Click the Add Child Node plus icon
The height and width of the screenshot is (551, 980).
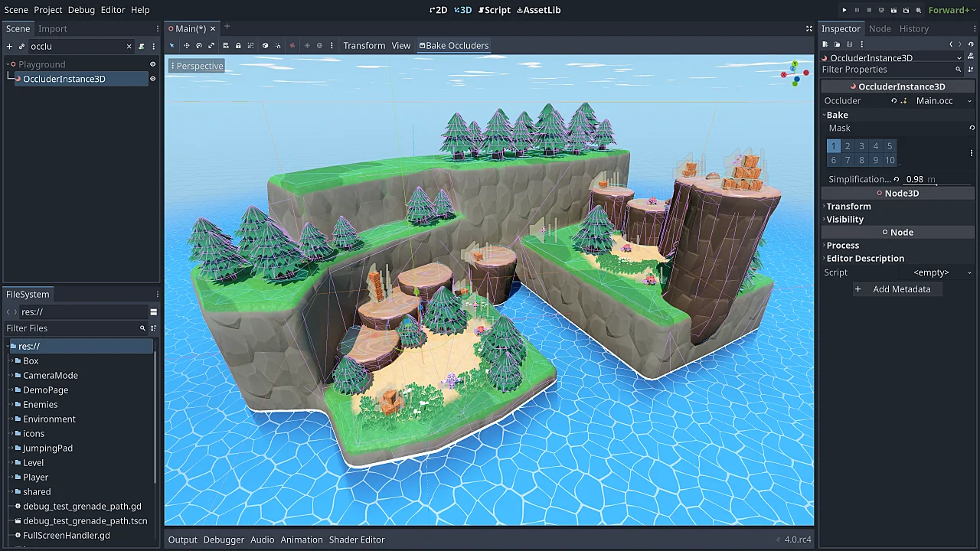(x=8, y=46)
